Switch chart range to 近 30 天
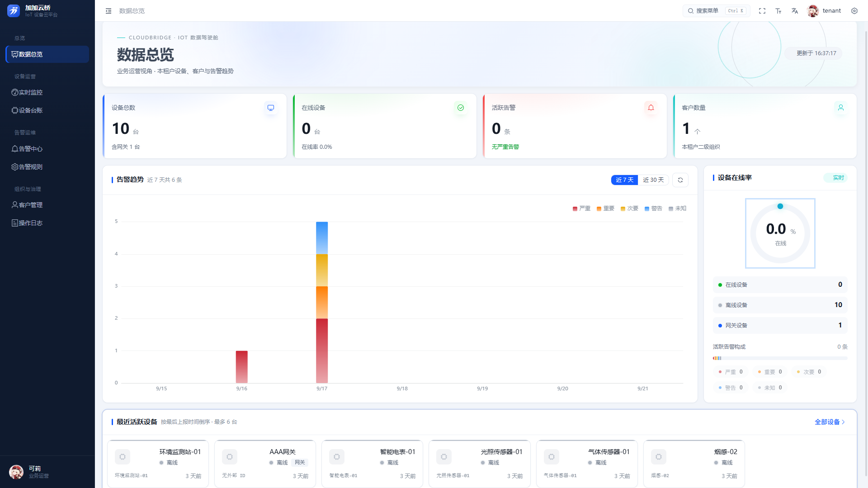 pyautogui.click(x=653, y=180)
